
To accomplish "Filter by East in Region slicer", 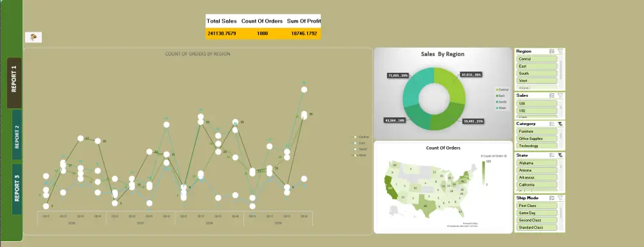I will 536,66.
